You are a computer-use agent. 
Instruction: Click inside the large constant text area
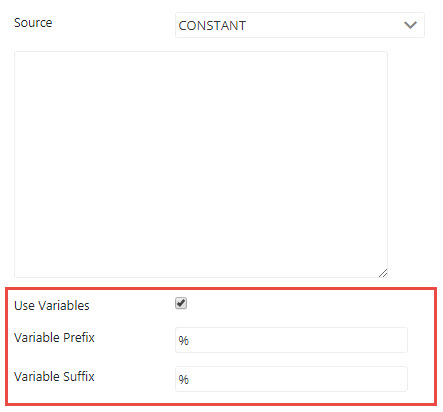pos(201,164)
